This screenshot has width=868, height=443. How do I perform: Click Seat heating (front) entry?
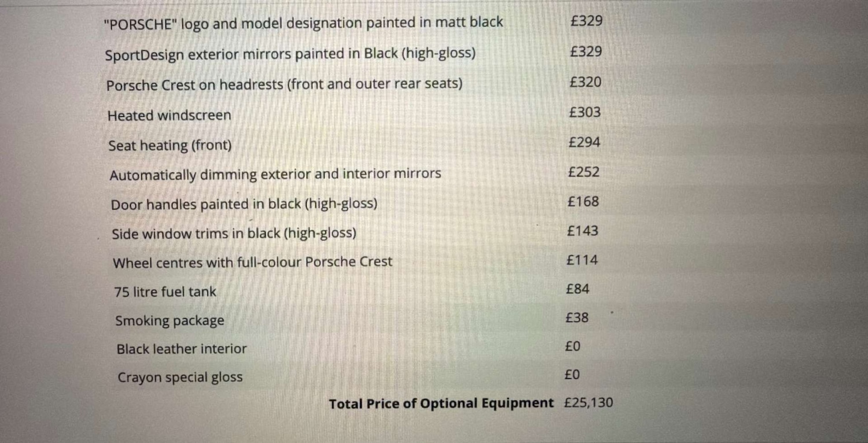(170, 146)
